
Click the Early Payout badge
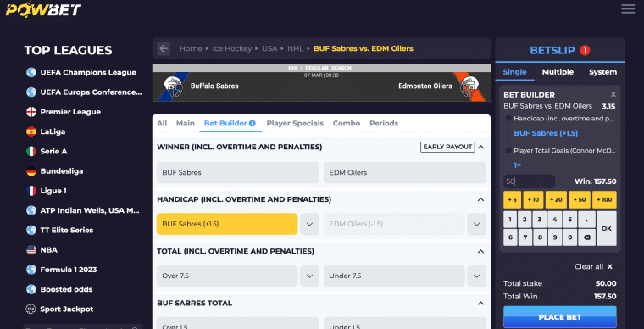point(447,147)
